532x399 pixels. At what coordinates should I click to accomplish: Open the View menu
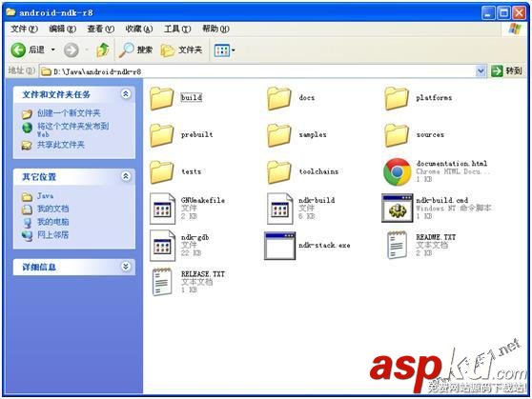point(101,29)
